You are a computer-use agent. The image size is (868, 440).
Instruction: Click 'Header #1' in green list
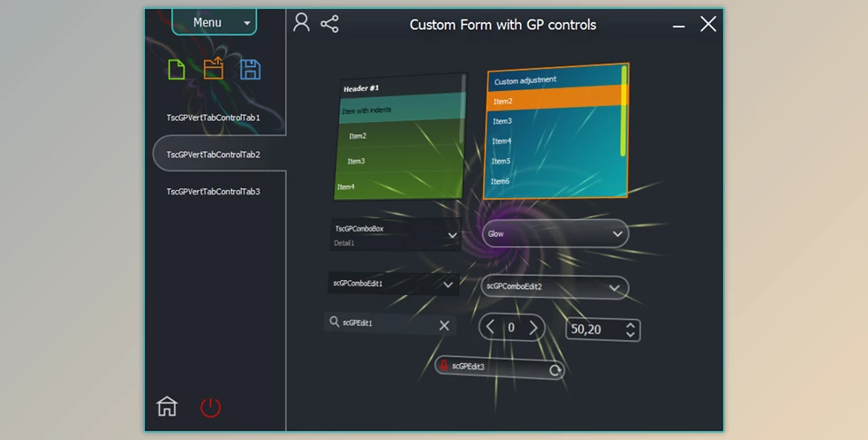pyautogui.click(x=403, y=87)
